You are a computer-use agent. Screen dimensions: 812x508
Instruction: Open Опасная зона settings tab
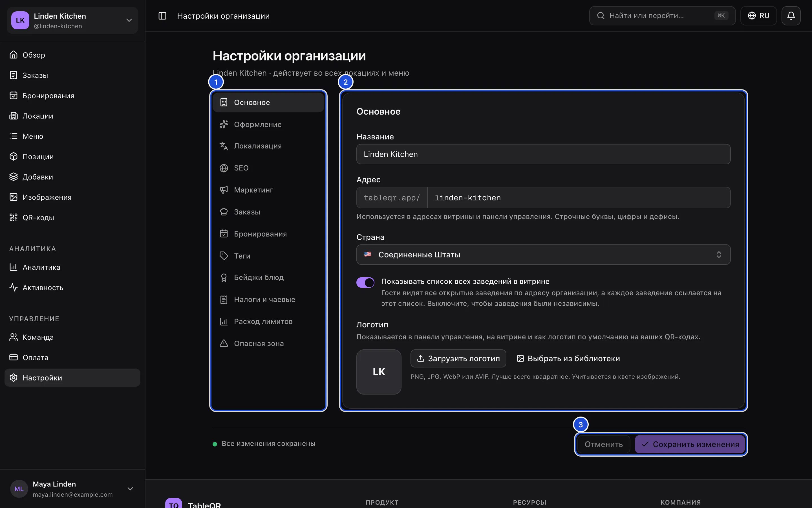click(x=268, y=343)
